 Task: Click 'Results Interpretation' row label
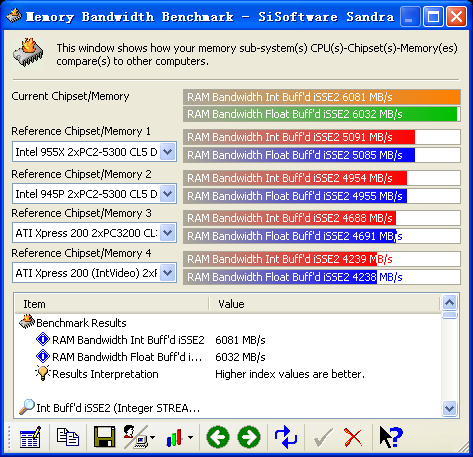105,374
